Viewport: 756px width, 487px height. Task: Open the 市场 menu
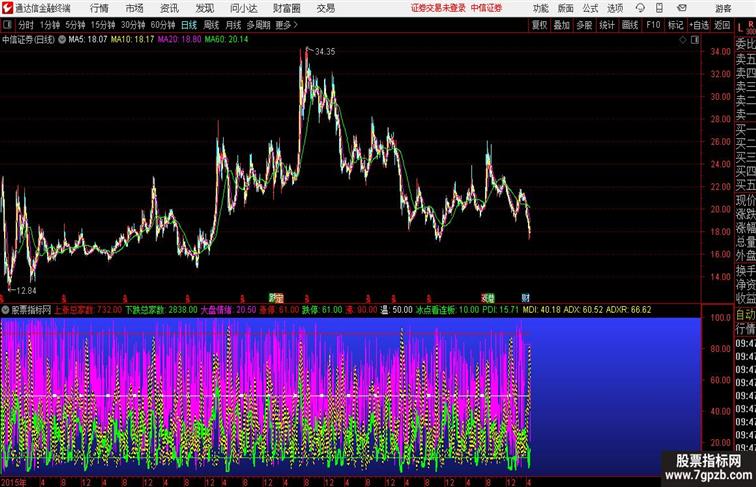click(135, 8)
